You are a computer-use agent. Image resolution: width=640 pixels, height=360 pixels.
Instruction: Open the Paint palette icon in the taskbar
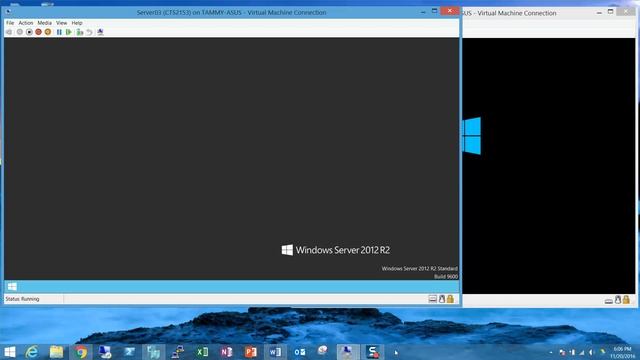[323, 351]
